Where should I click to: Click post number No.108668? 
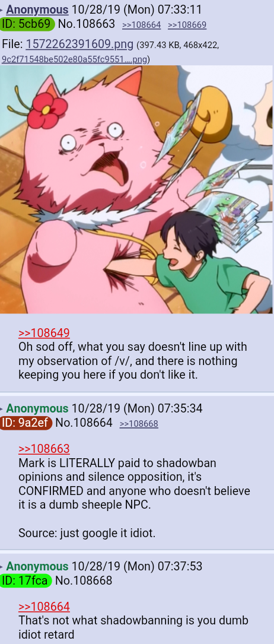tap(84, 580)
